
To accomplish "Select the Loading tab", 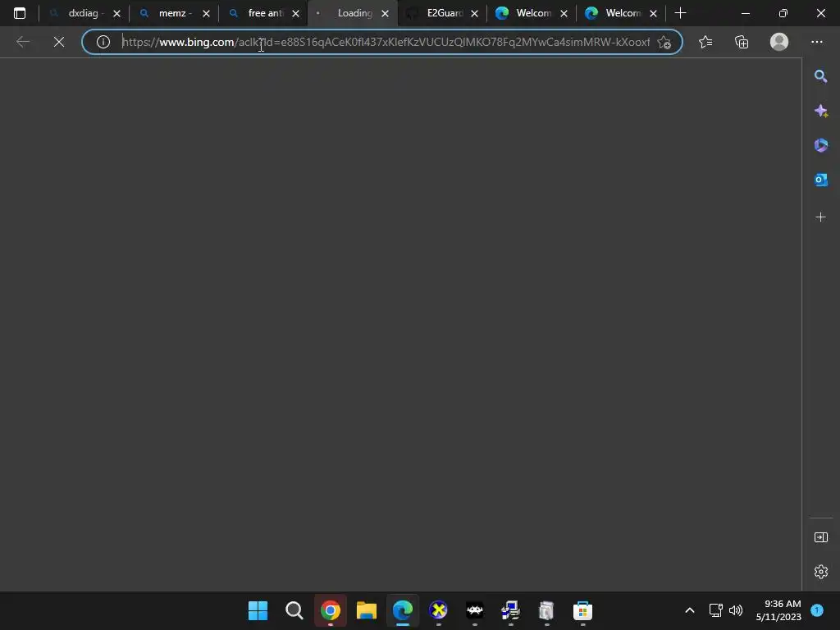I will (351, 13).
